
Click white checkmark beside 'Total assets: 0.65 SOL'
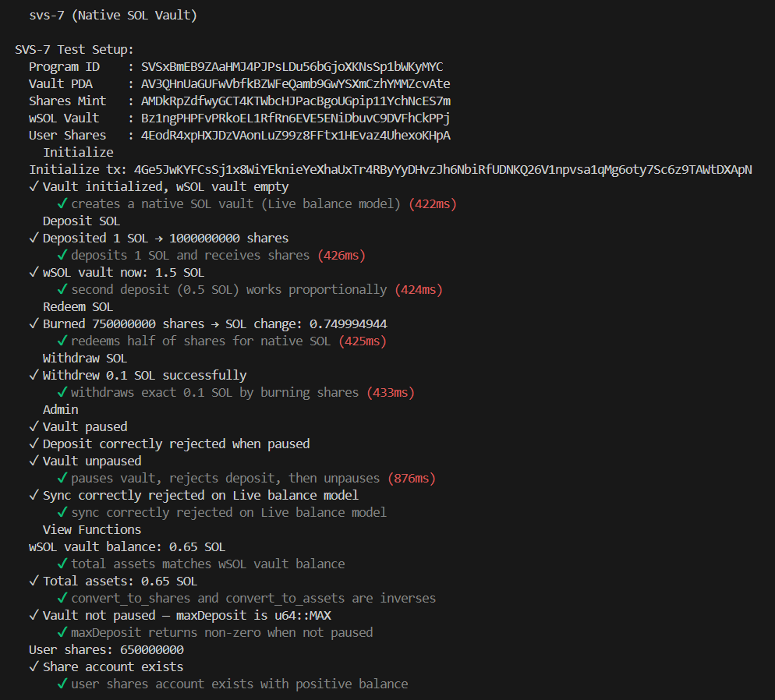(x=34, y=581)
